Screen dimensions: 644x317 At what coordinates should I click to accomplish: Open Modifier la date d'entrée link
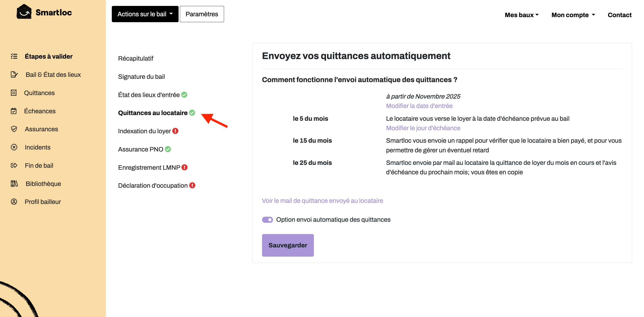pos(419,106)
